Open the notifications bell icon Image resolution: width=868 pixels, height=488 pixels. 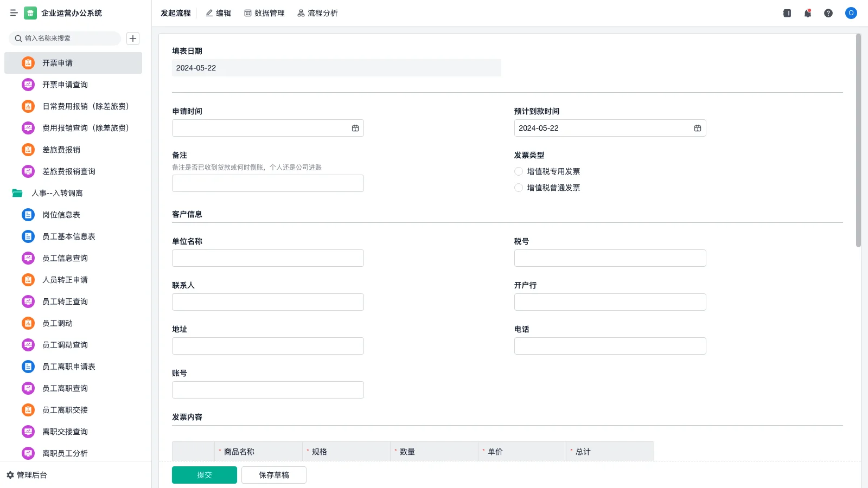(807, 13)
